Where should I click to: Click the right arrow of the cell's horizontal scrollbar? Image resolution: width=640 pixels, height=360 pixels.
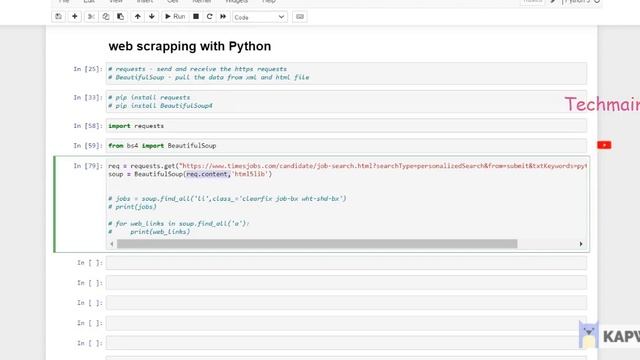[x=581, y=244]
